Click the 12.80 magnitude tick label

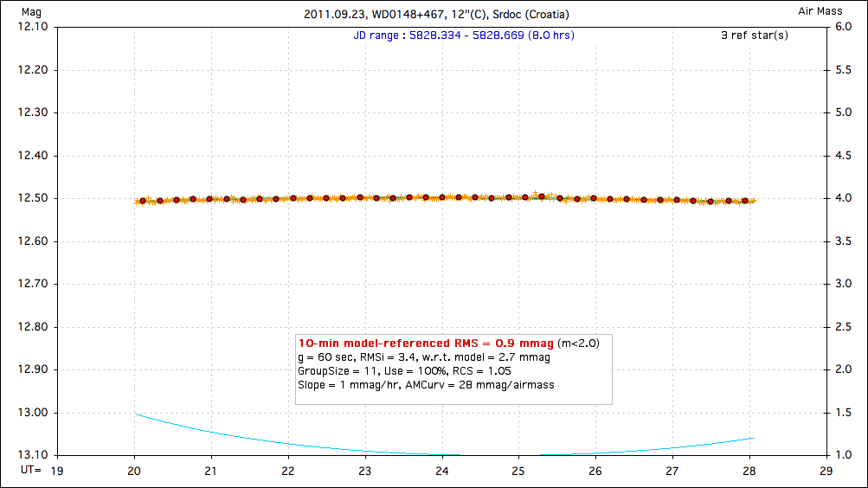pos(33,327)
